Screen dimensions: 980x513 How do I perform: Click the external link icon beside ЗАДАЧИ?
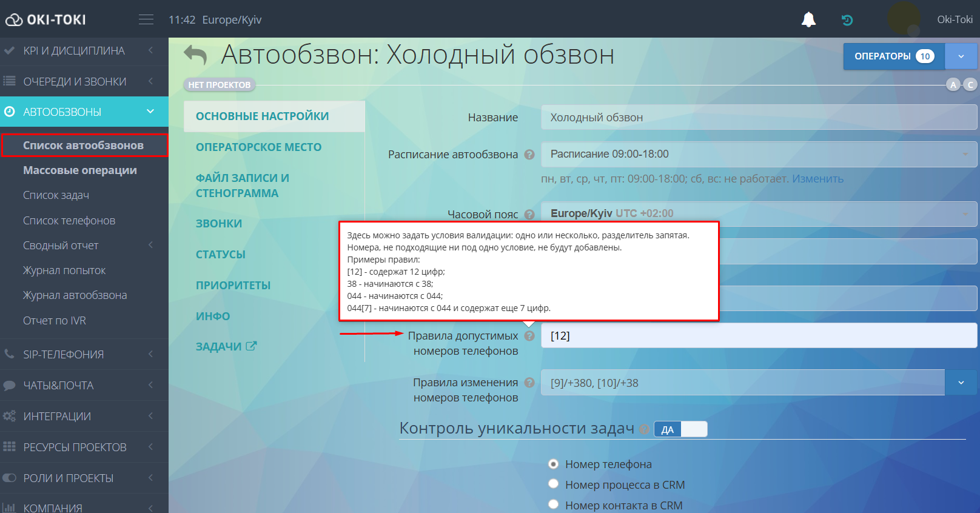click(x=251, y=346)
